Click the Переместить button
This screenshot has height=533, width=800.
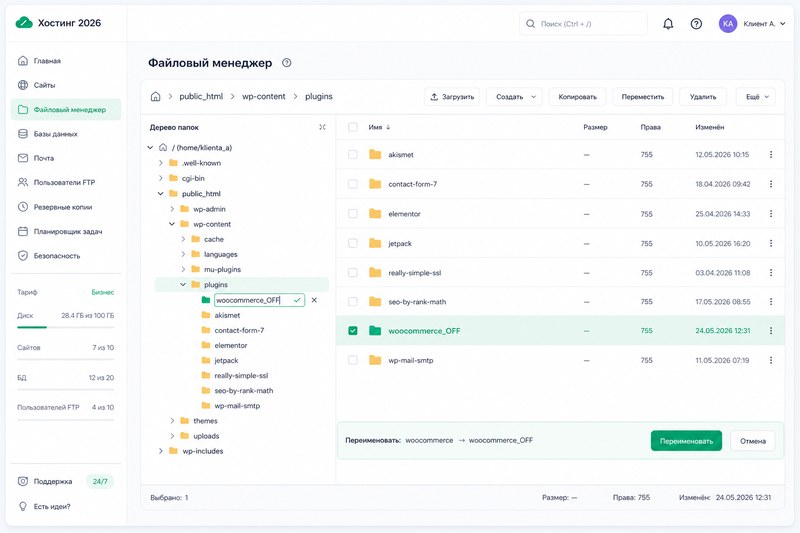pos(643,97)
